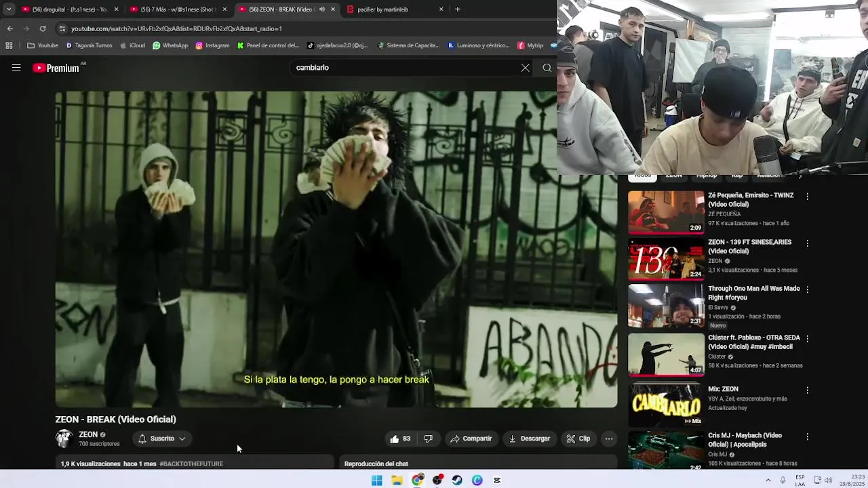Viewport: 868px width, 488px height.
Task: Open site information icon in address bar
Action: [x=62, y=28]
